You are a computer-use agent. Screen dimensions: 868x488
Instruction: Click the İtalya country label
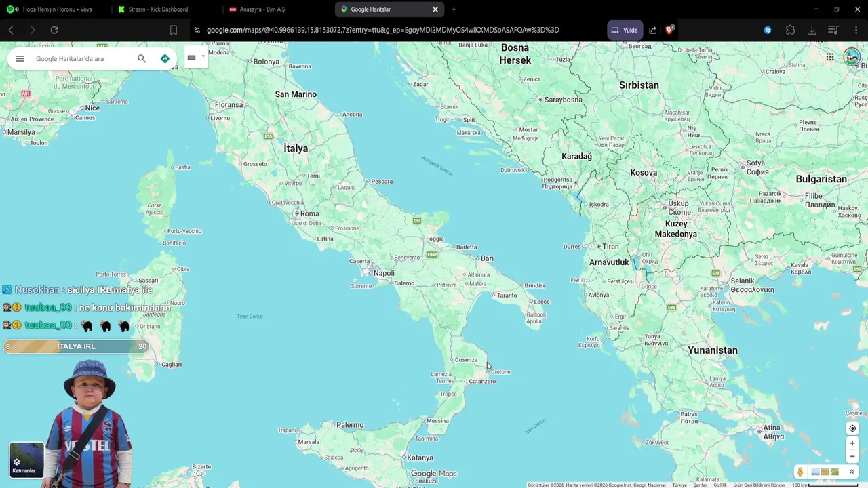click(296, 148)
